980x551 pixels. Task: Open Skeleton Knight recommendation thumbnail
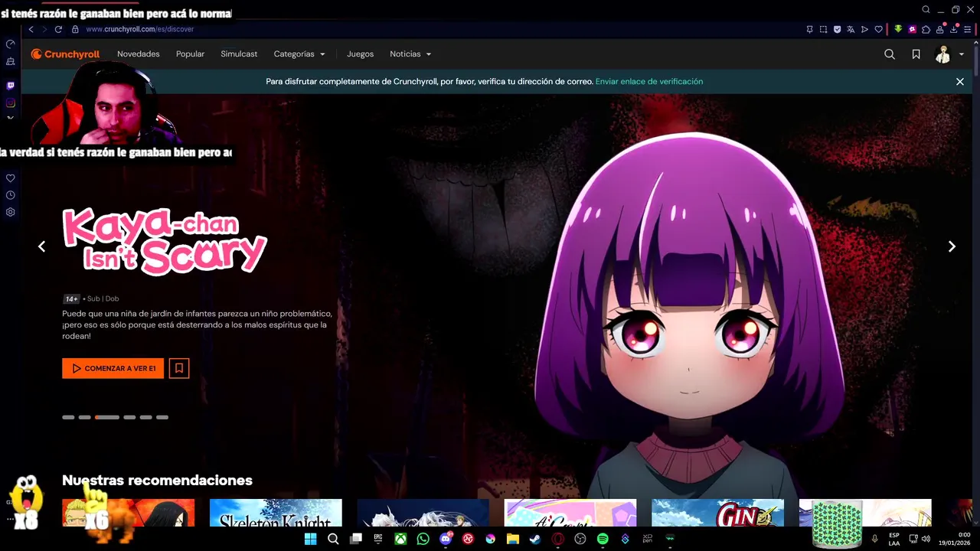pos(276,513)
